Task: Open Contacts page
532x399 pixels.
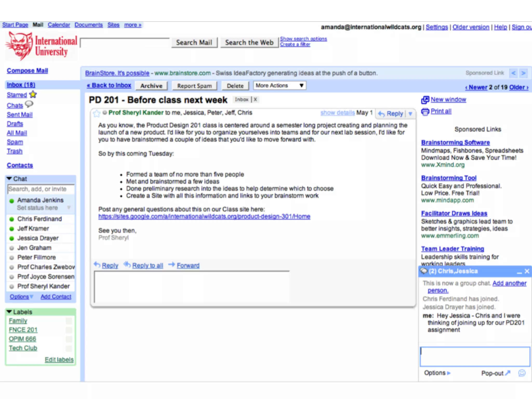Action: [20, 165]
